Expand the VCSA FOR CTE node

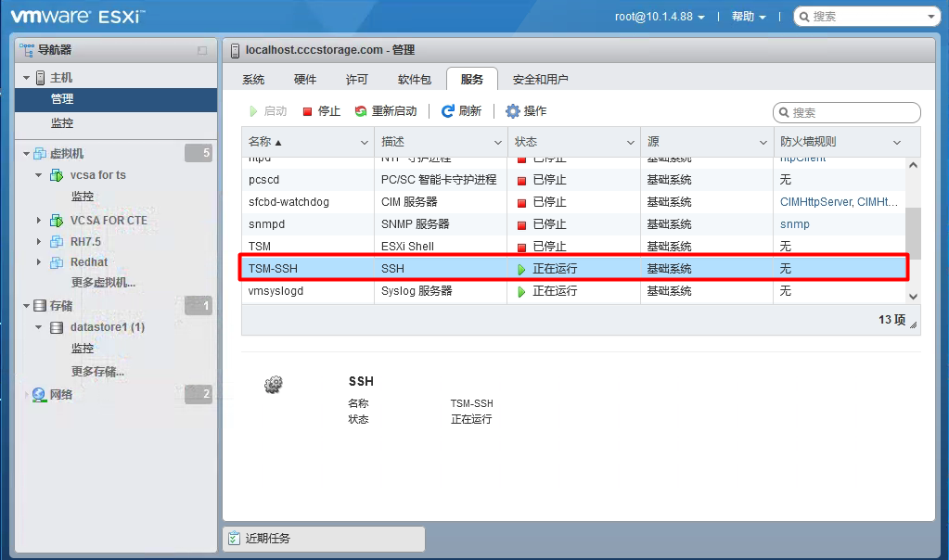pyautogui.click(x=39, y=221)
